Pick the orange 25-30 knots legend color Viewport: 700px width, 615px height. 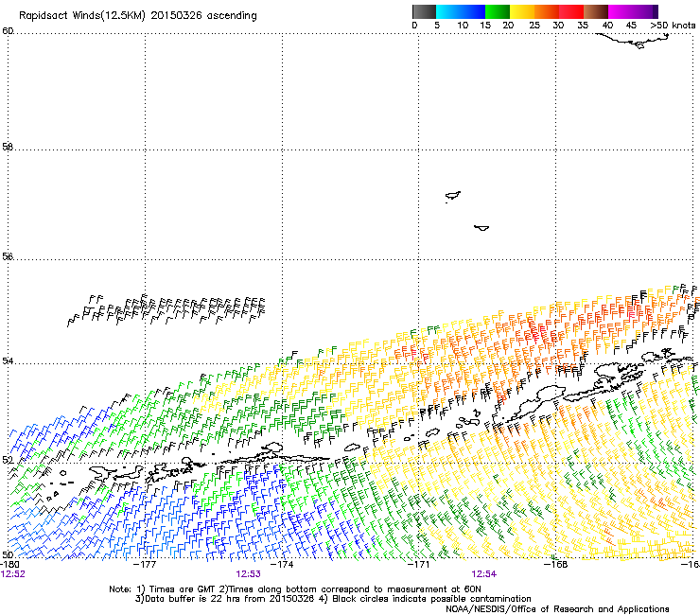click(547, 11)
